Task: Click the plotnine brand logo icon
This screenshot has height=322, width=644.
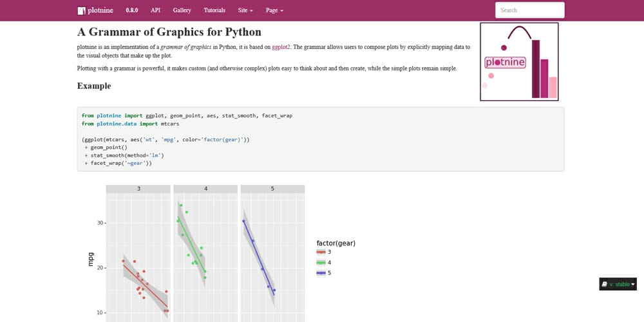Action: (x=81, y=11)
